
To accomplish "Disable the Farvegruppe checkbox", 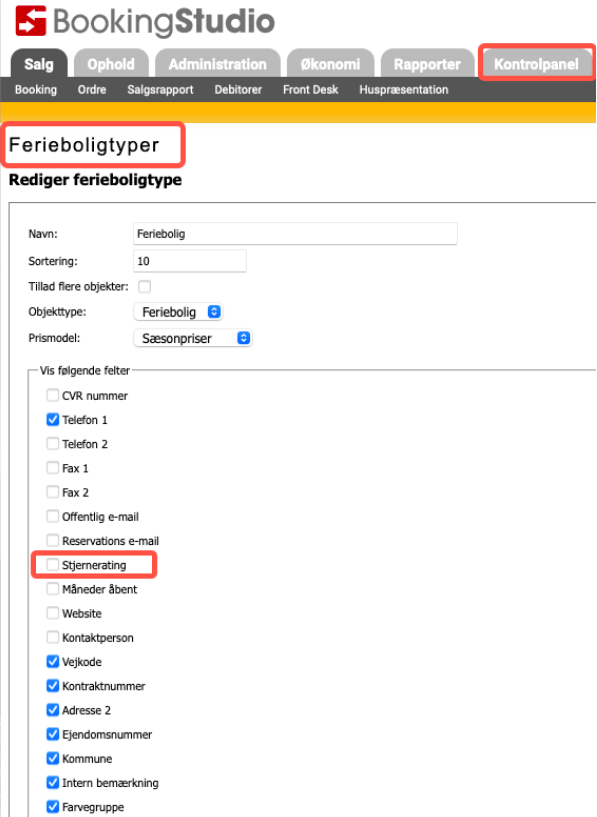I will click(53, 807).
